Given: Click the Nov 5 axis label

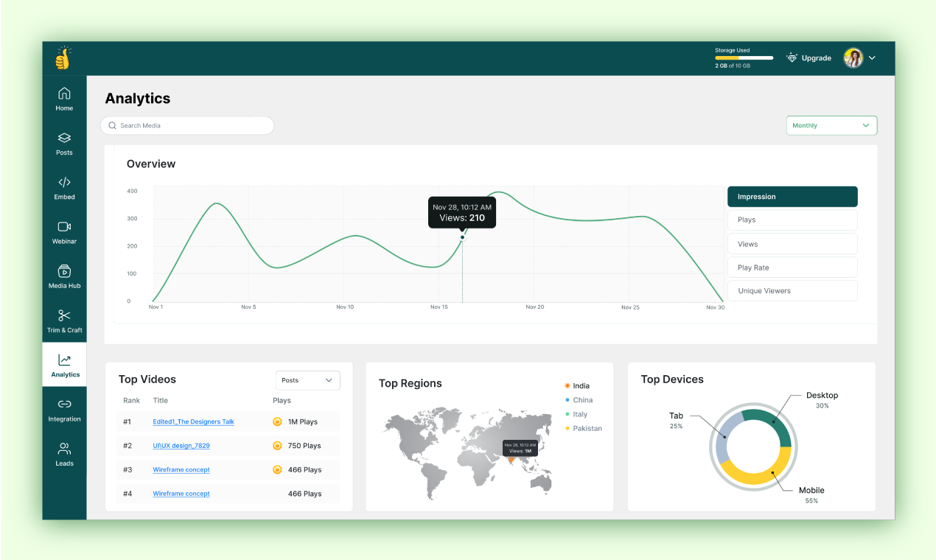Looking at the screenshot, I should (x=249, y=307).
